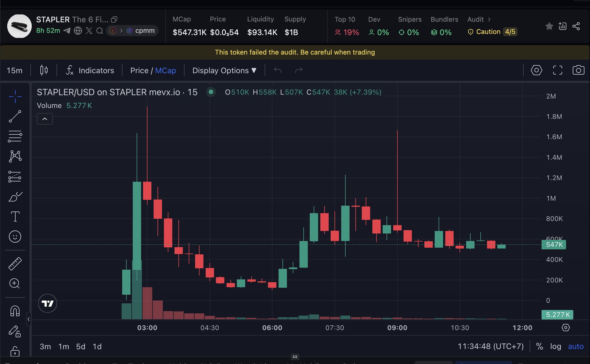Open the token's Telegram link
Screen dimensions: 590x364
67,31
